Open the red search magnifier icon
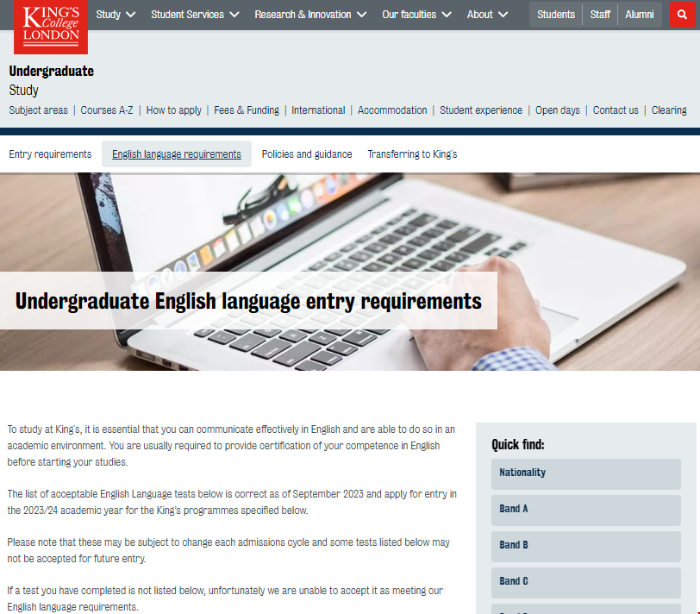The image size is (700, 614). 683,15
